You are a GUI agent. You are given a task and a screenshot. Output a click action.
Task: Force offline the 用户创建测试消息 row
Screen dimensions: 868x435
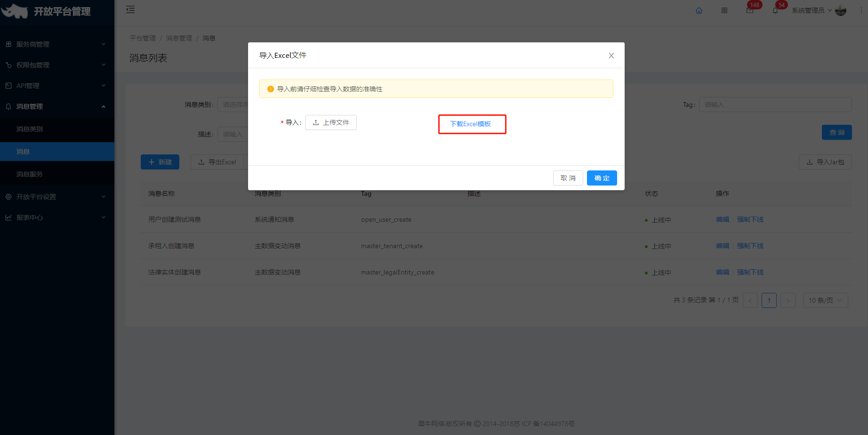click(750, 219)
